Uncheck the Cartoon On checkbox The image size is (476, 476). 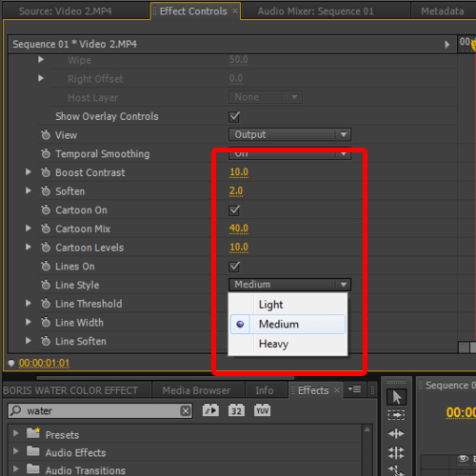(234, 210)
